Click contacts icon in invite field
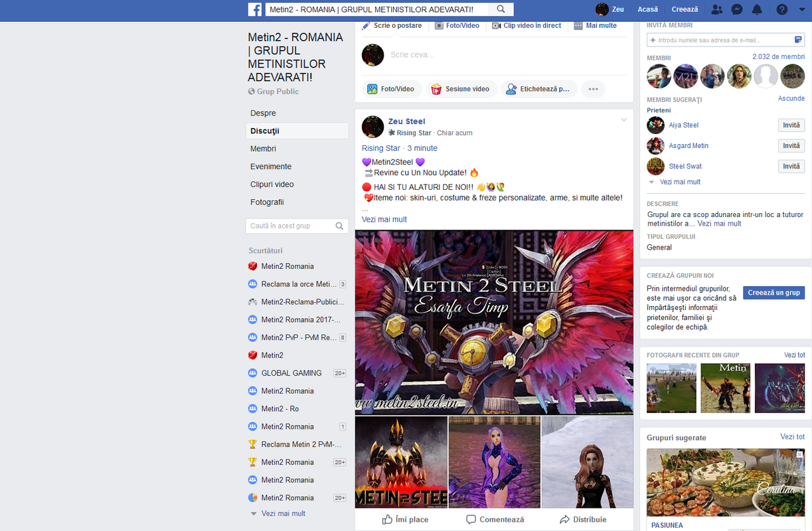The width and height of the screenshot is (812, 531). [x=798, y=40]
